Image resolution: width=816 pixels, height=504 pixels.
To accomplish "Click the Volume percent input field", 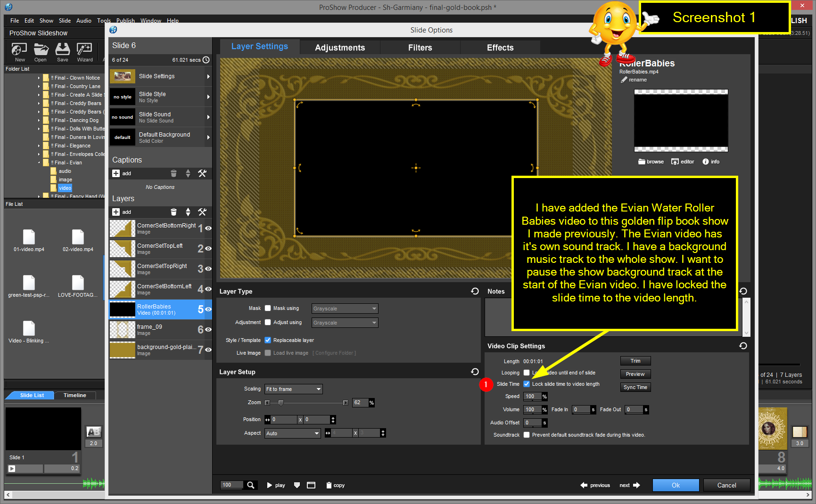I will click(532, 409).
